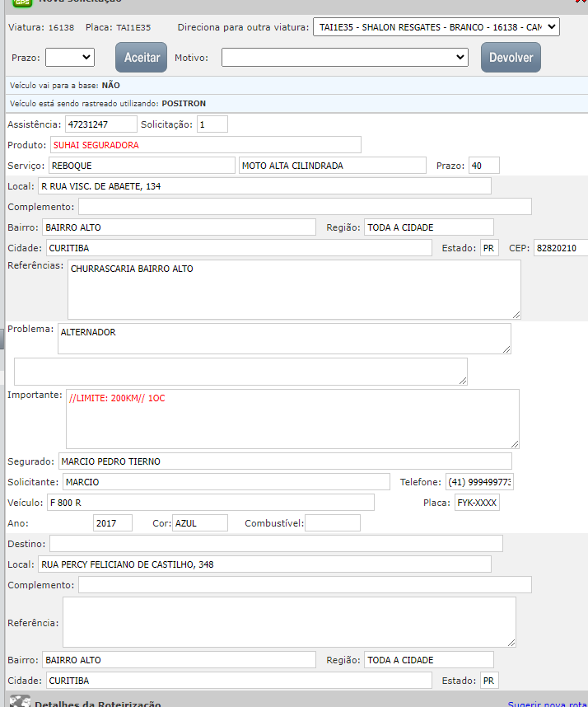The width and height of the screenshot is (588, 707).
Task: Open the Direciona para outra viatura dropdown
Action: point(436,27)
